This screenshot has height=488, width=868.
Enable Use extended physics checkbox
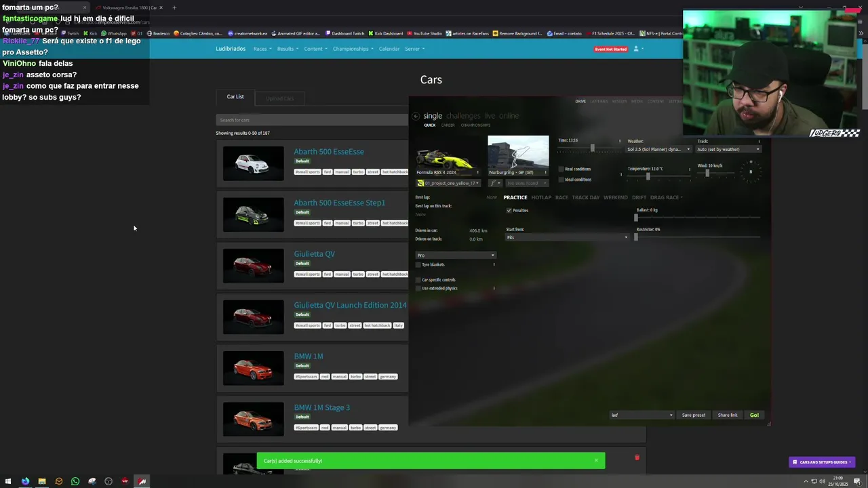click(x=418, y=288)
